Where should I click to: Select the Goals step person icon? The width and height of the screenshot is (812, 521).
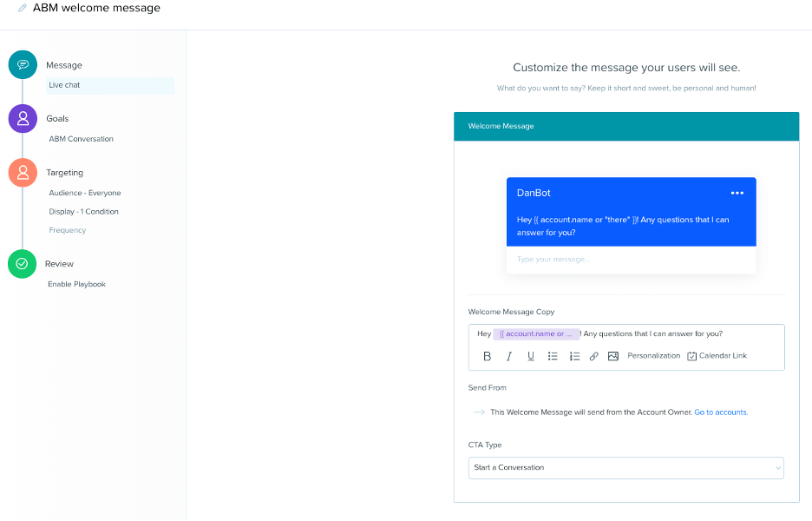click(23, 119)
